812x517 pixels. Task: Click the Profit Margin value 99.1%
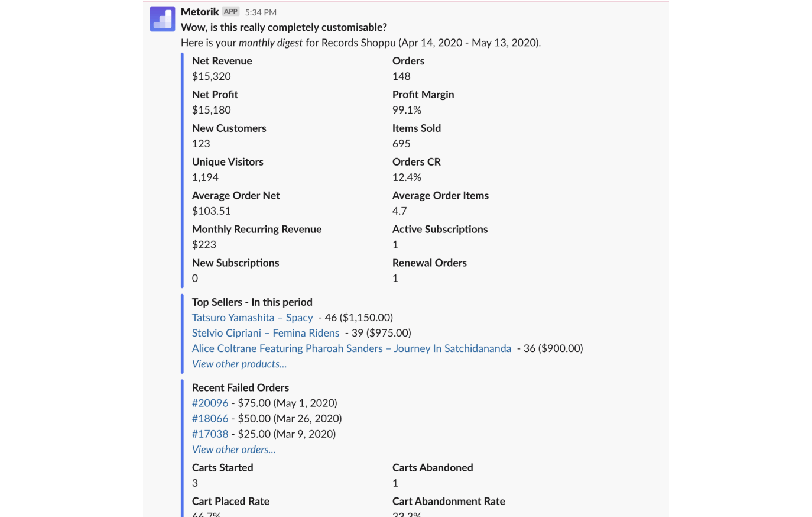coord(407,110)
